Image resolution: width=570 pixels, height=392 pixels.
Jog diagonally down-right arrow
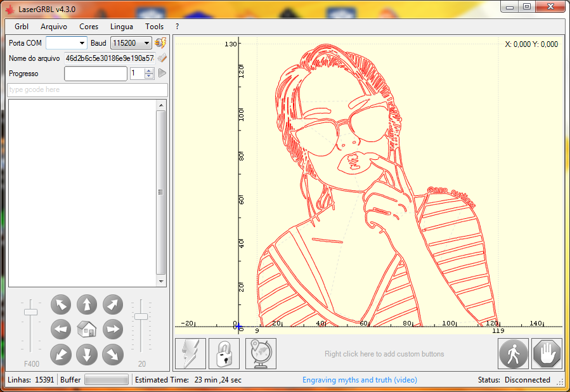tap(113, 355)
